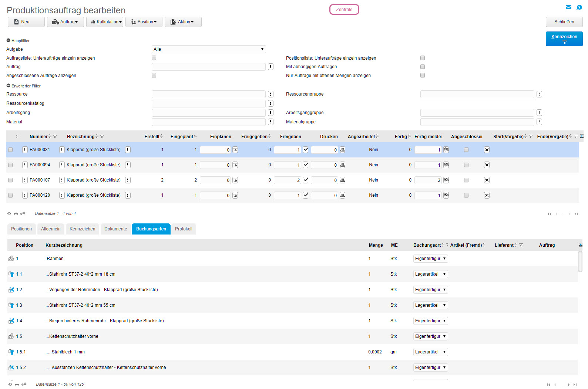Open the Position toolbar menu
Screen dimensions: 588x389
coord(144,22)
